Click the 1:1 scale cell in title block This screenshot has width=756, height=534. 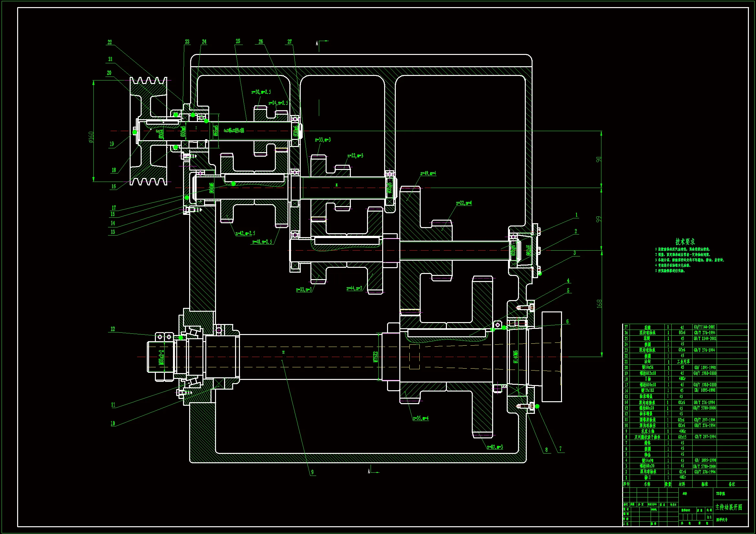709,517
